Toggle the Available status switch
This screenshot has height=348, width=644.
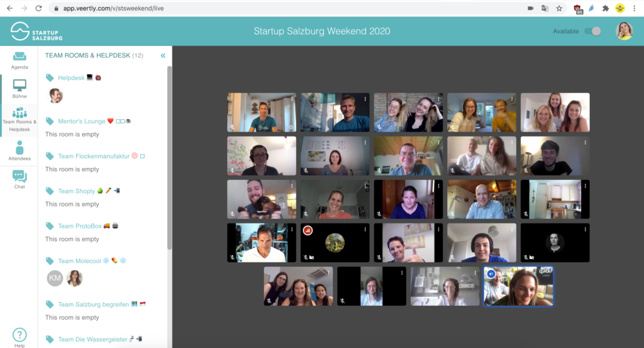(592, 31)
